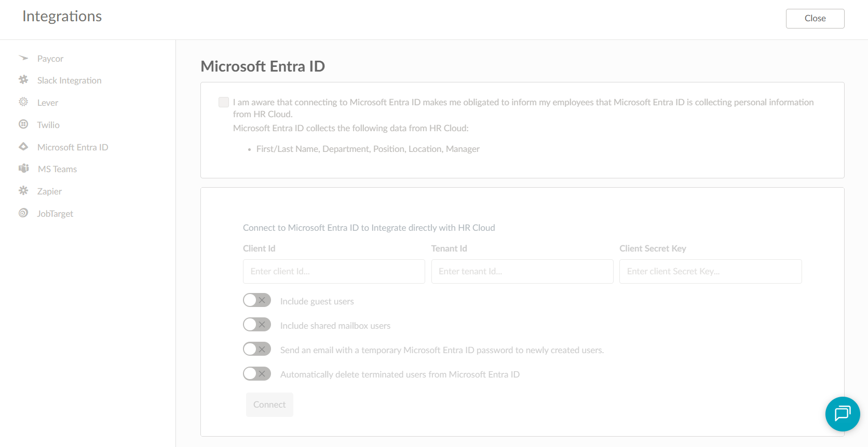Open the Lever integration
Viewport: 868px width, 447px height.
[48, 103]
